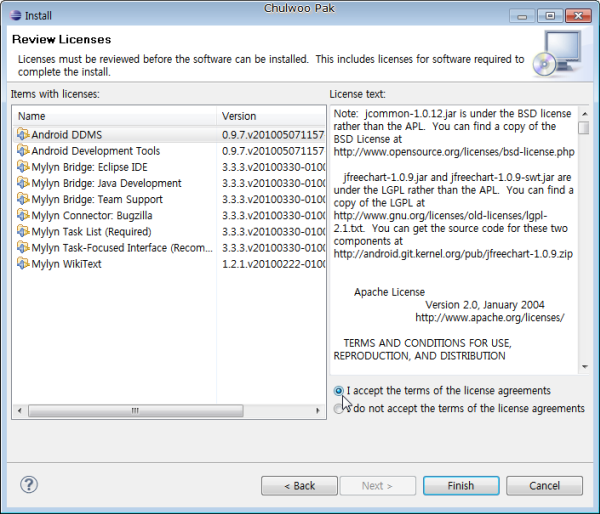Select the Android Development Tools row
The height and width of the screenshot is (514, 600).
tap(169, 151)
